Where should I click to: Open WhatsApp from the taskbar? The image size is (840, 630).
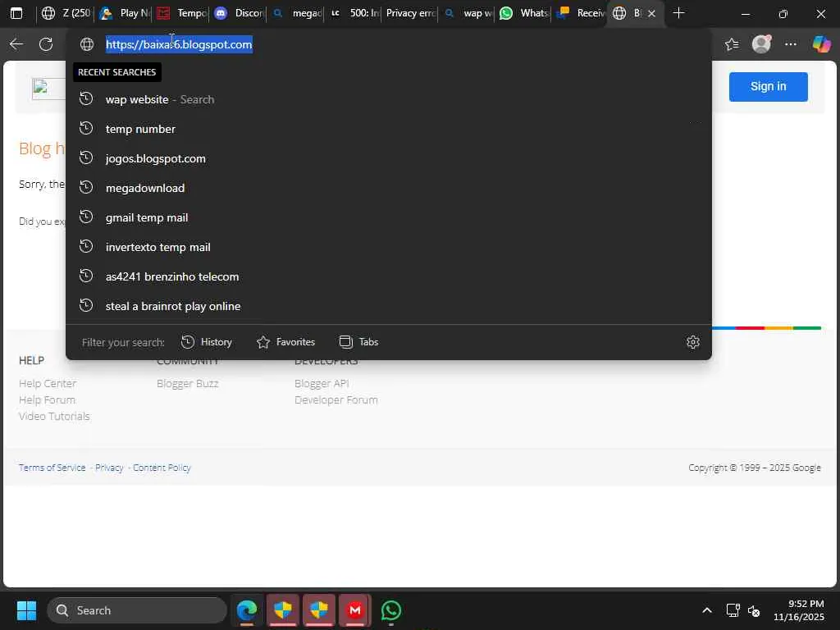click(x=390, y=610)
